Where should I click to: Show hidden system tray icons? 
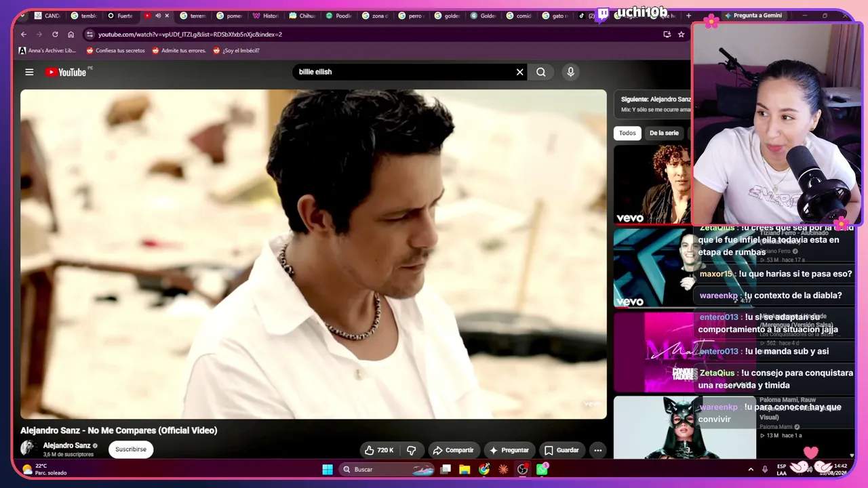pos(751,469)
